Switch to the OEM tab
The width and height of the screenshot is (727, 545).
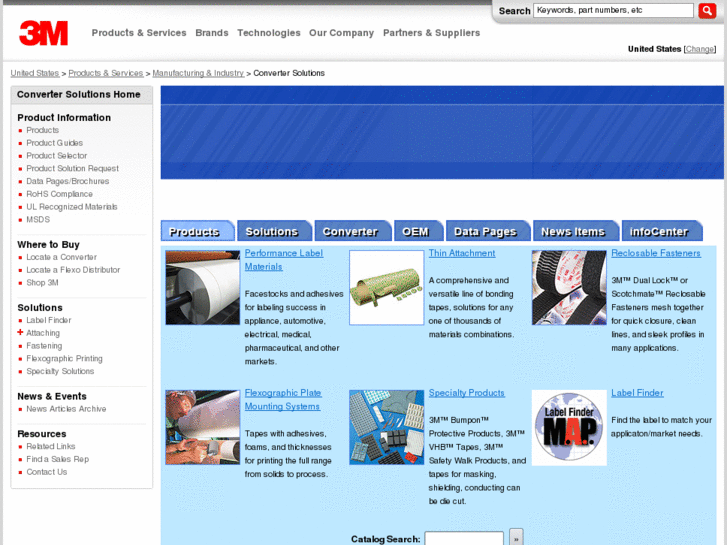coord(419,231)
